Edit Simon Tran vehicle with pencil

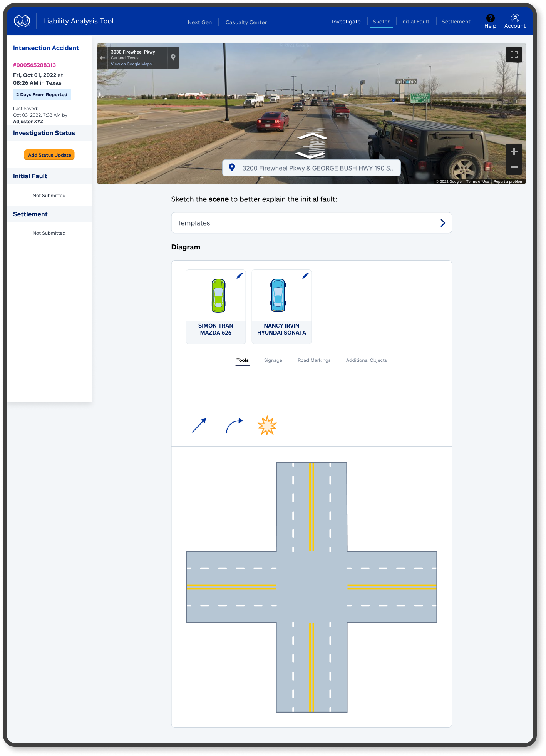[x=240, y=276]
